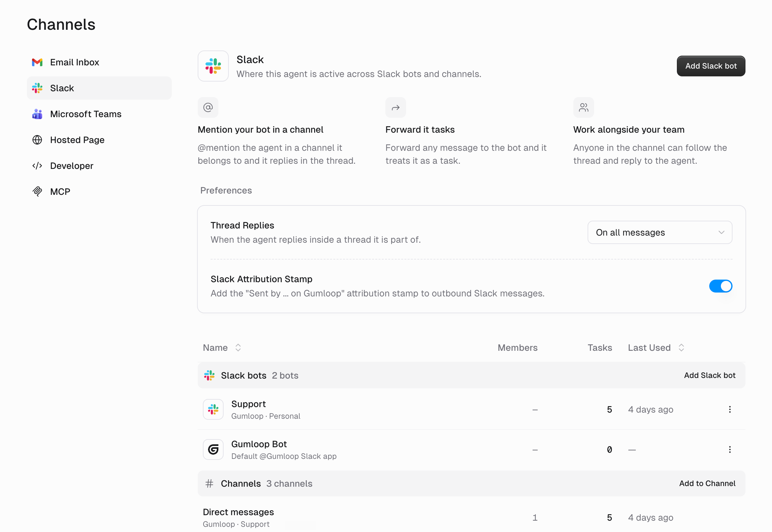The image size is (772, 532).
Task: Click the Support bot Slack avatar
Action: (213, 409)
